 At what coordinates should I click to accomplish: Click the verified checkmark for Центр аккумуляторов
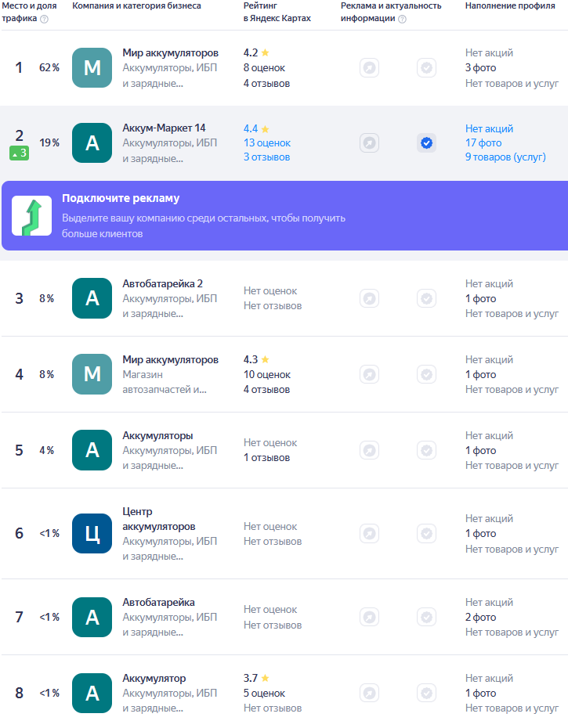(426, 534)
